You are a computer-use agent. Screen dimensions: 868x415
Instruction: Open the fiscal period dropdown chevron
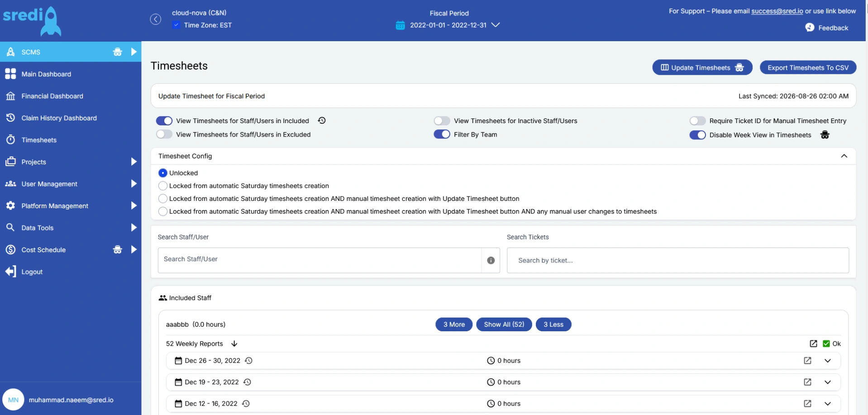(x=496, y=25)
